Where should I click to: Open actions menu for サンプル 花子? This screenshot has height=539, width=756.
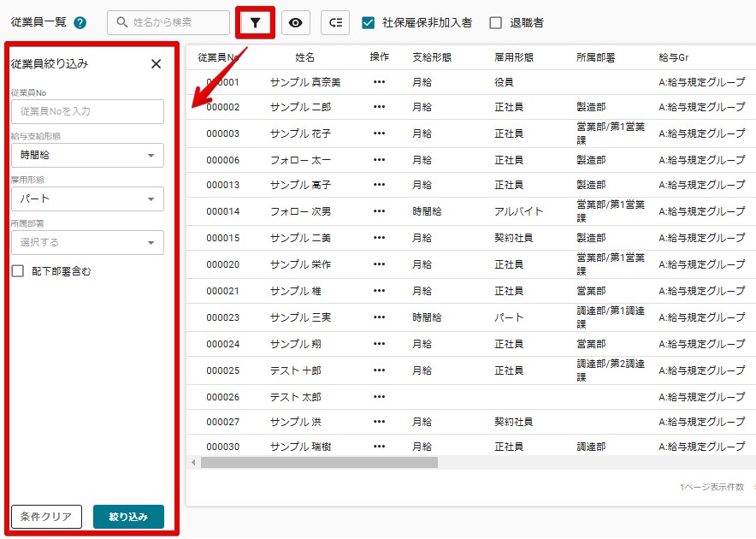[379, 133]
